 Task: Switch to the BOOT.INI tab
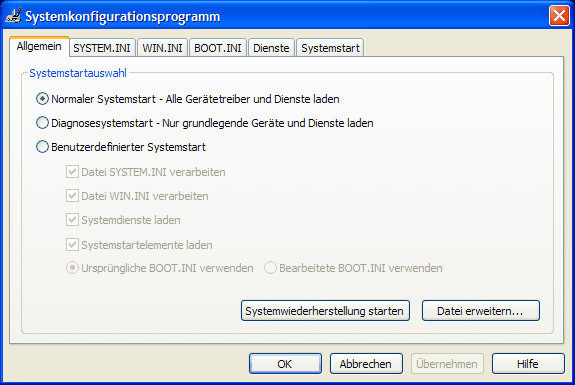218,48
